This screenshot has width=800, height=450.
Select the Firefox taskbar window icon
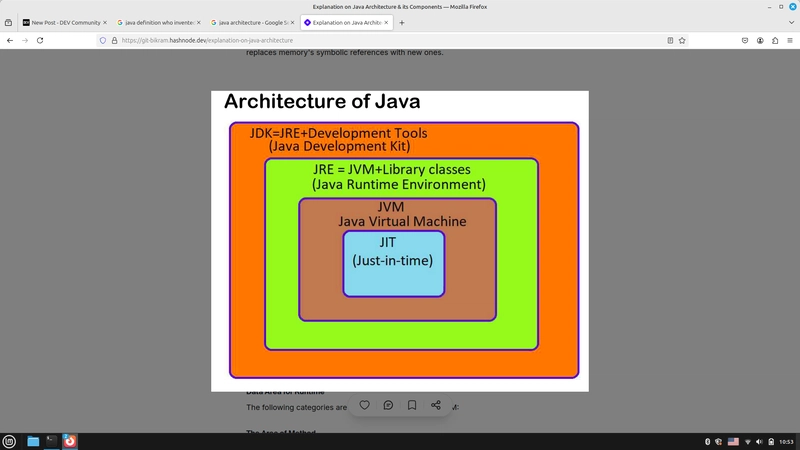coord(70,441)
